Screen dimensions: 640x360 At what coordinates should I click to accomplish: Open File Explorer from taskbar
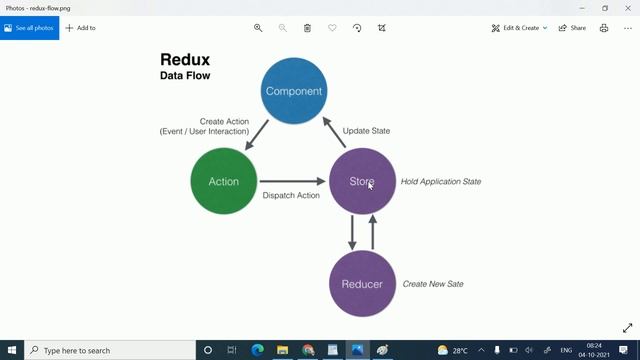[x=282, y=350]
